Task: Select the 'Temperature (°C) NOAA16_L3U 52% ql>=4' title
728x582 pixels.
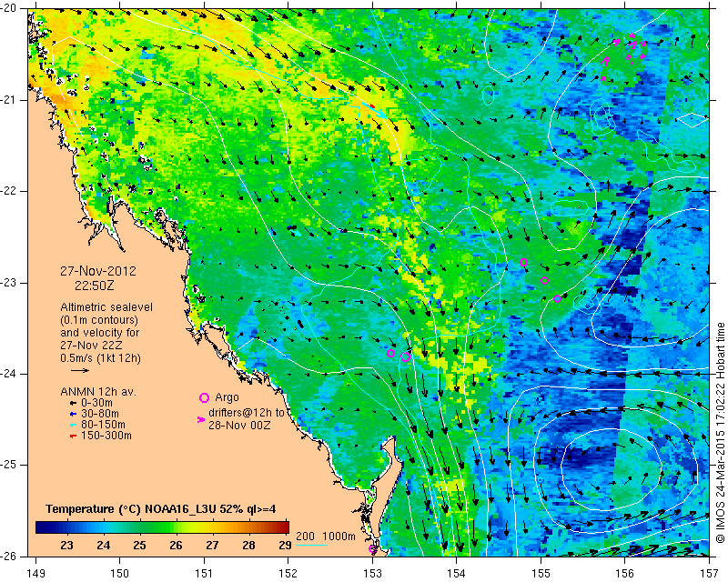Action: click(x=161, y=509)
